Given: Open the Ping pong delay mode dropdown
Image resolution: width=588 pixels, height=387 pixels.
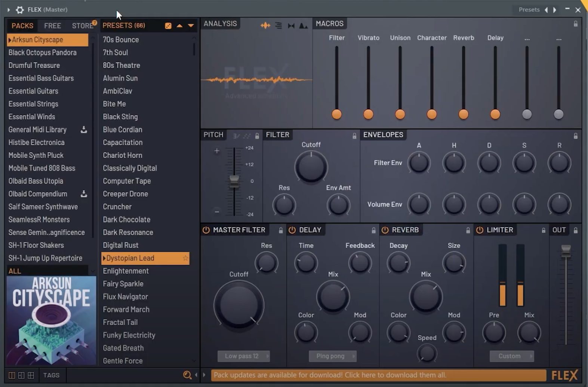Looking at the screenshot, I should click(x=333, y=356).
